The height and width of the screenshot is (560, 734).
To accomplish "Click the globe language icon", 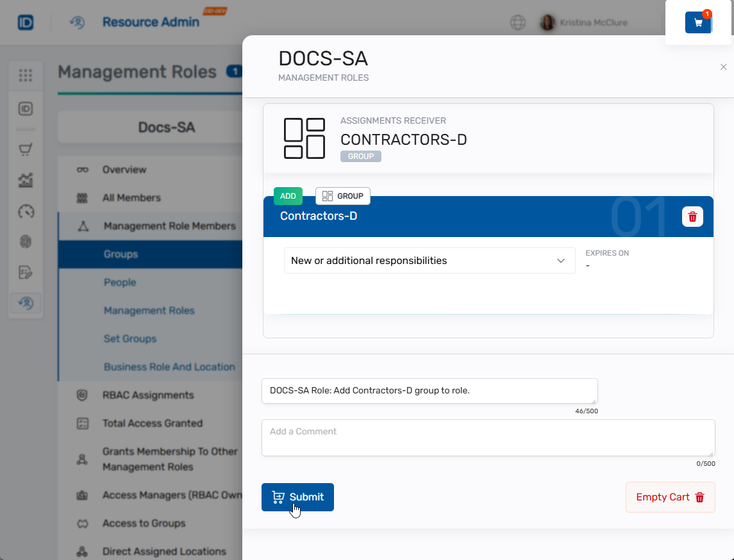I will (518, 22).
